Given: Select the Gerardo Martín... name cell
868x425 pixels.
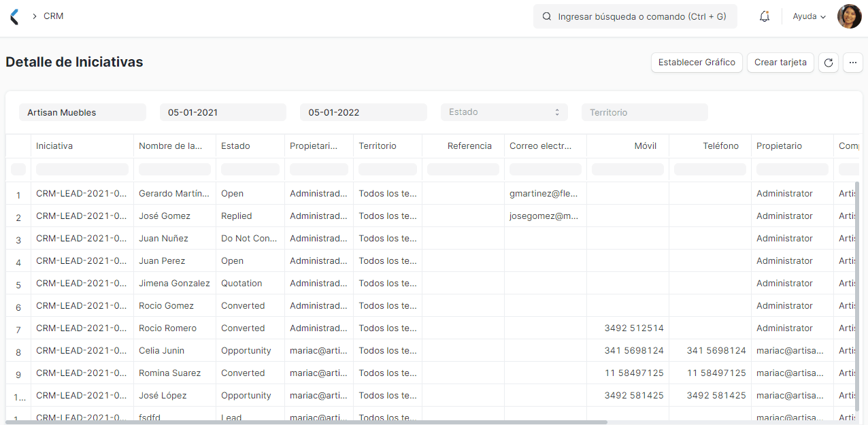Looking at the screenshot, I should point(175,194).
